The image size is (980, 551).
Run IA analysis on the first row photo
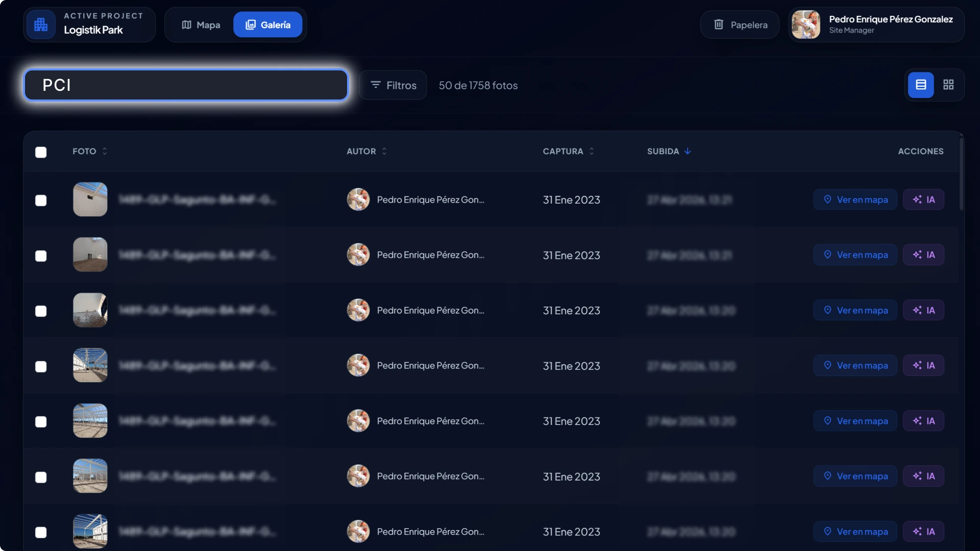click(924, 199)
